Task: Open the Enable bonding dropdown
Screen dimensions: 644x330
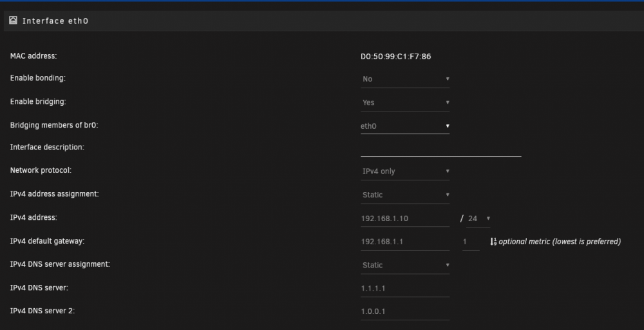Action: coord(405,79)
